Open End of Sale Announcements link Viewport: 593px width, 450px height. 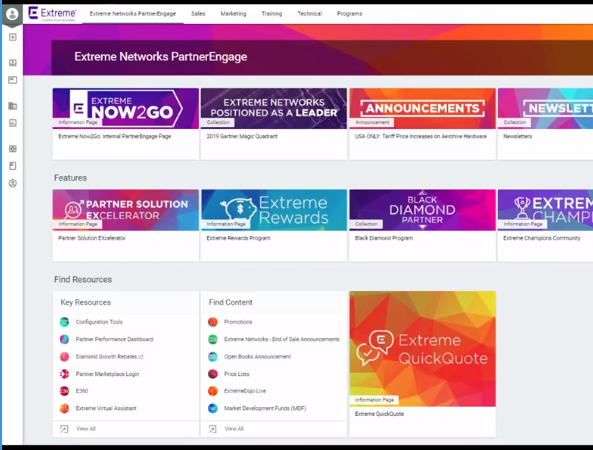click(282, 339)
